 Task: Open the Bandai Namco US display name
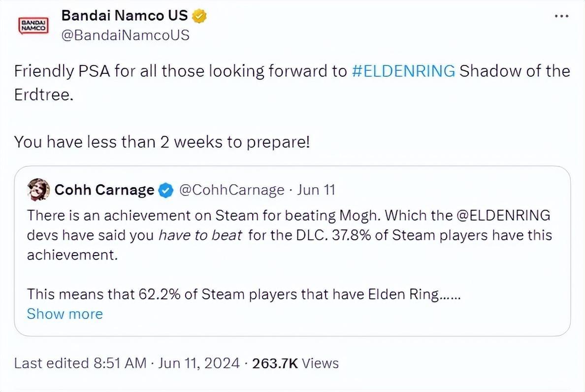pos(124,16)
